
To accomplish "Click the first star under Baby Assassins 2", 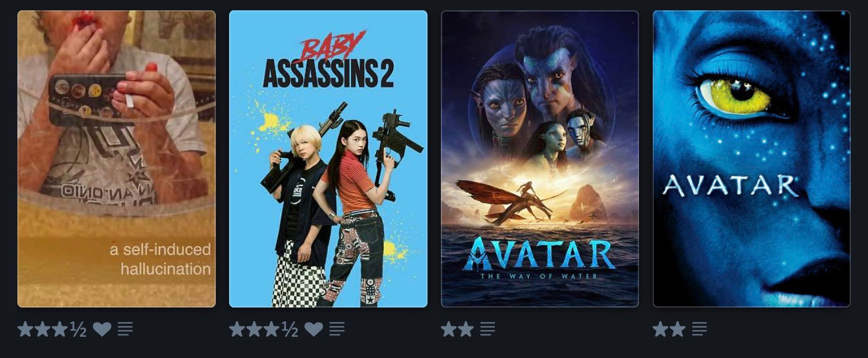I will tap(237, 329).
